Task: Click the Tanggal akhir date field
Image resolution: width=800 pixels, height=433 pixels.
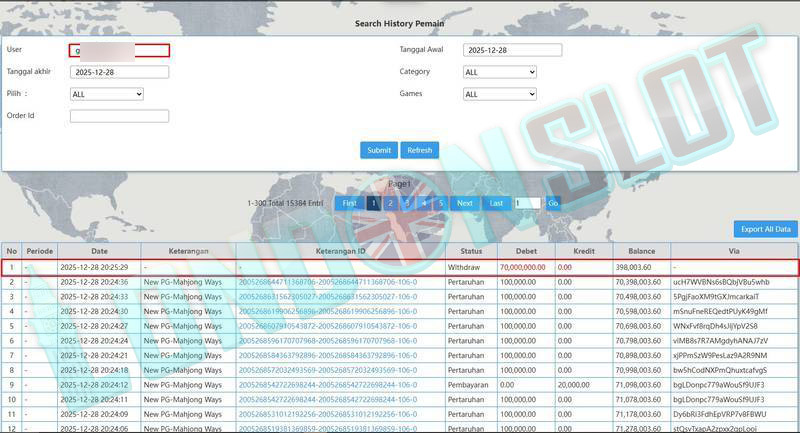Action: click(x=119, y=72)
